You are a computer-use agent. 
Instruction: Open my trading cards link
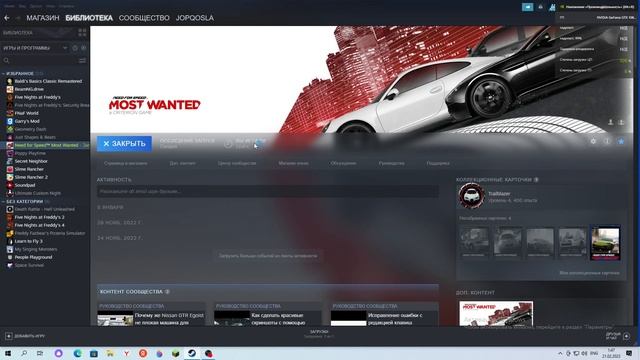(x=589, y=273)
